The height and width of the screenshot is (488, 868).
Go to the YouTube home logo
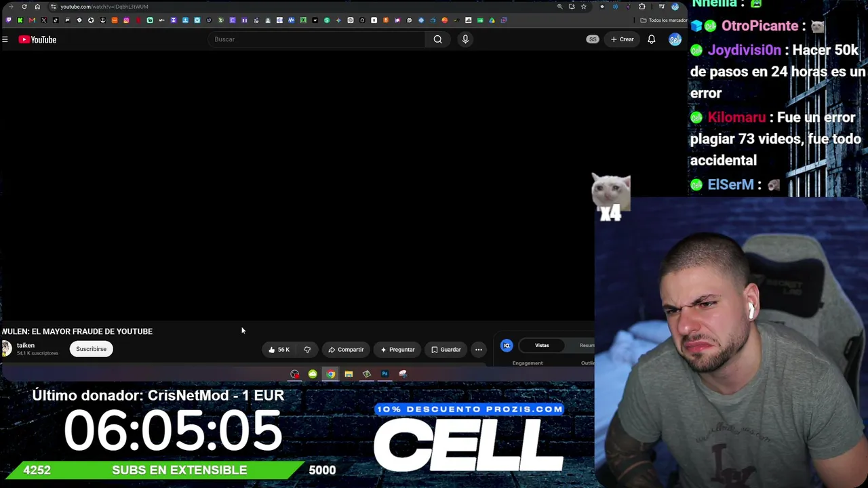click(x=37, y=39)
